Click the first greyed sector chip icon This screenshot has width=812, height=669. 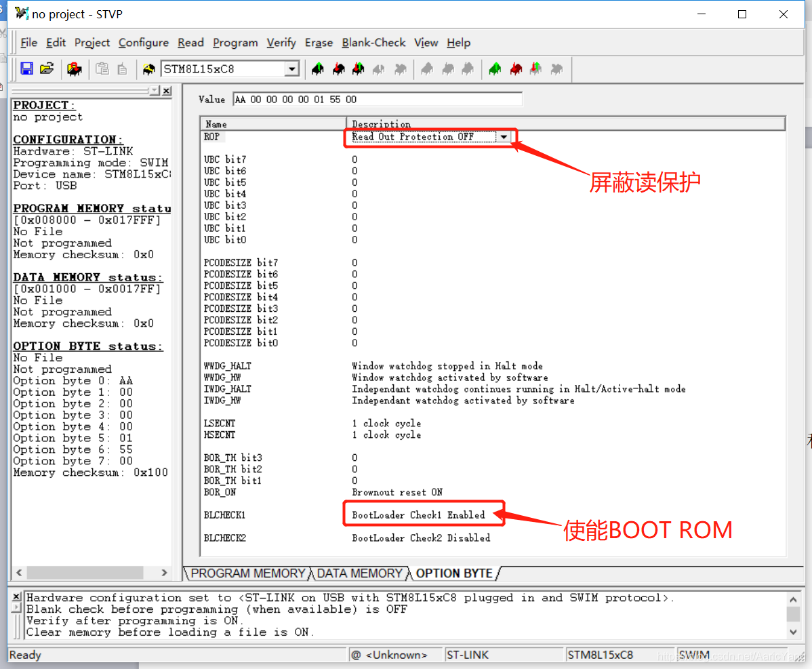tap(427, 69)
